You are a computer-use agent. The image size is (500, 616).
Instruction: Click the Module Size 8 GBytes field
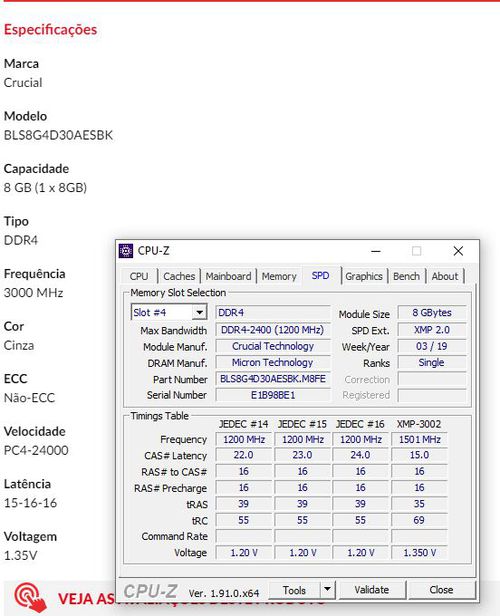point(432,313)
